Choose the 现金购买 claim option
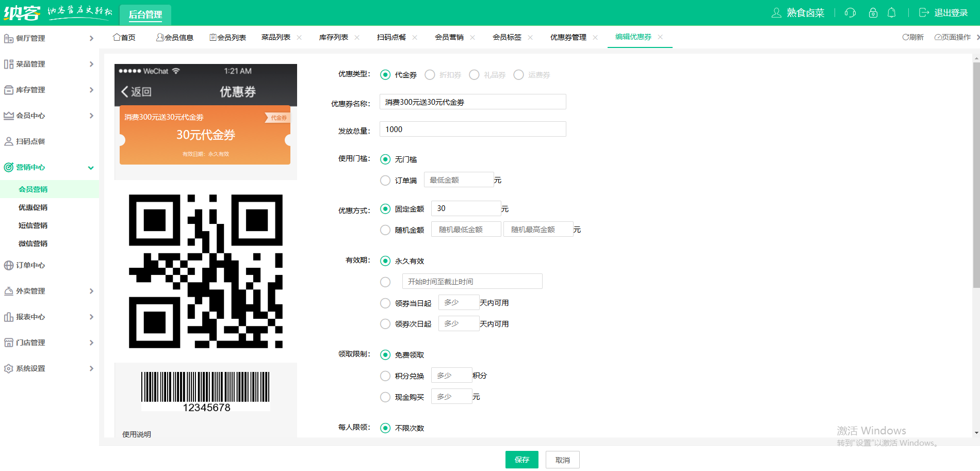 click(x=385, y=397)
